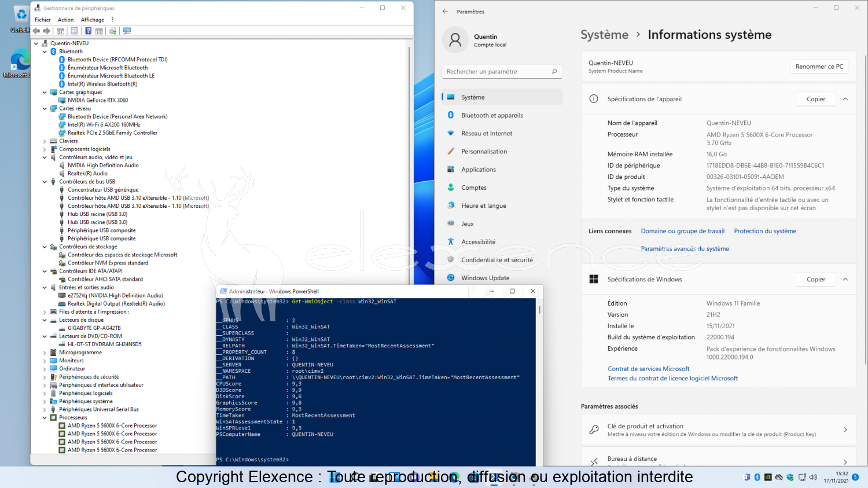The image size is (868, 488).
Task: Collapse the Cartes réseau category
Action: tap(45, 108)
